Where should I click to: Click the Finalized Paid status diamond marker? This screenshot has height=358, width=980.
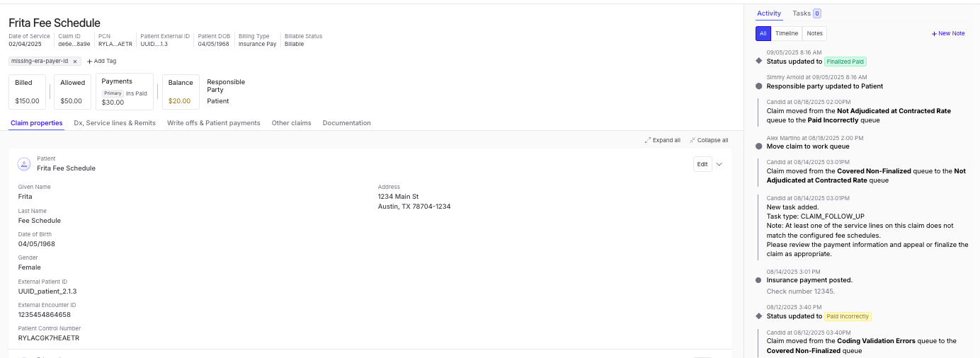coord(759,62)
